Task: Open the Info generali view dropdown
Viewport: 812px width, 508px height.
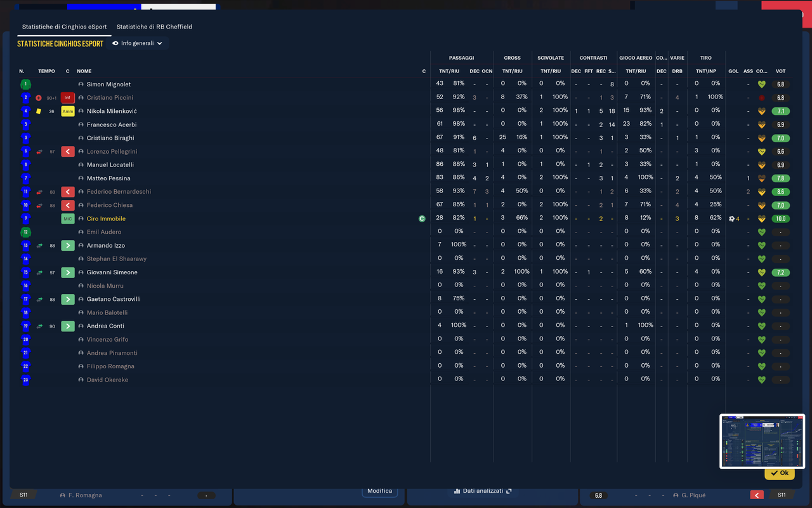Action: pyautogui.click(x=137, y=43)
